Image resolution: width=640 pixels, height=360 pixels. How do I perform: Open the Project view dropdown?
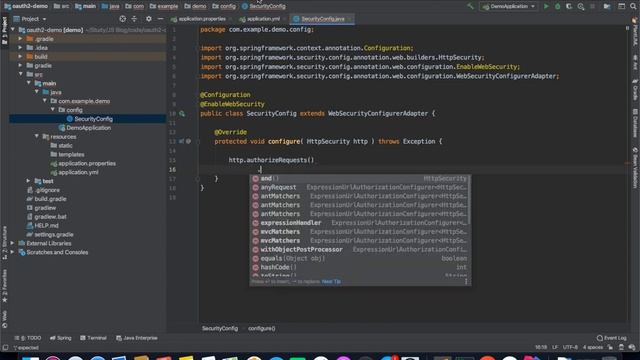pos(30,19)
